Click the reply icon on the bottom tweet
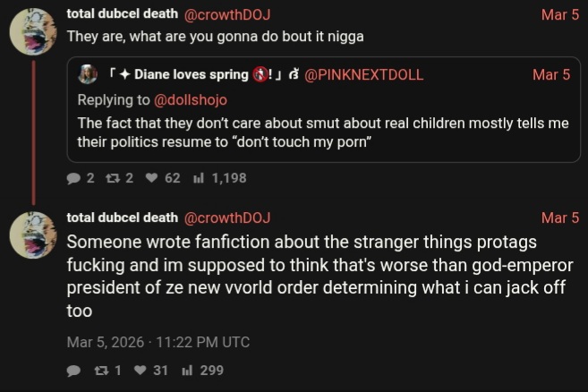The width and height of the screenshot is (588, 392). [x=74, y=371]
